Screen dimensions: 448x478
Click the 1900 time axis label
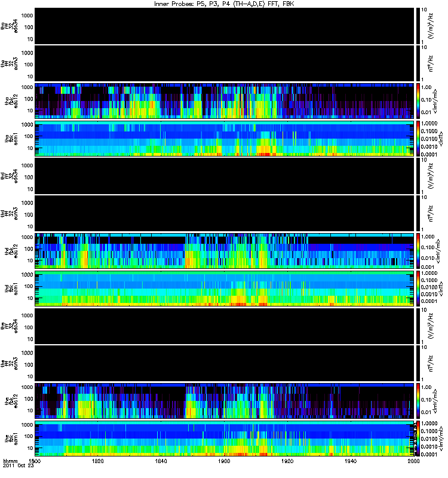[224, 461]
